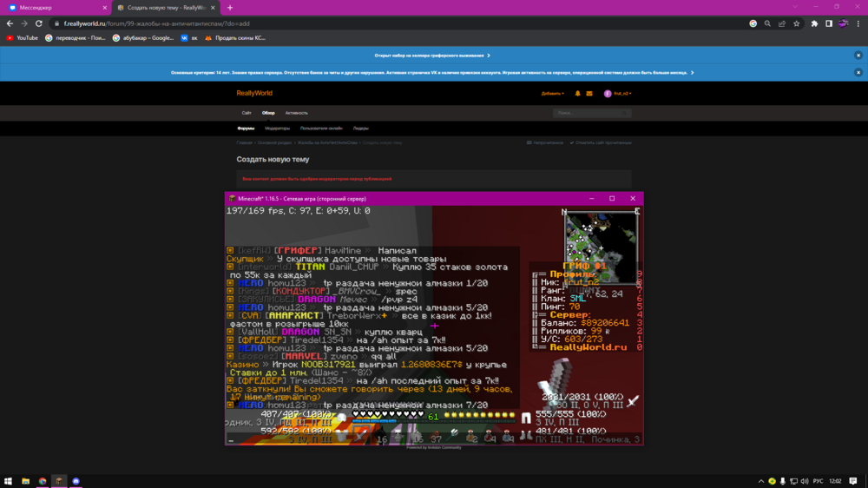Open a new browser tab
The width and height of the screenshot is (868, 488).
pos(230,8)
